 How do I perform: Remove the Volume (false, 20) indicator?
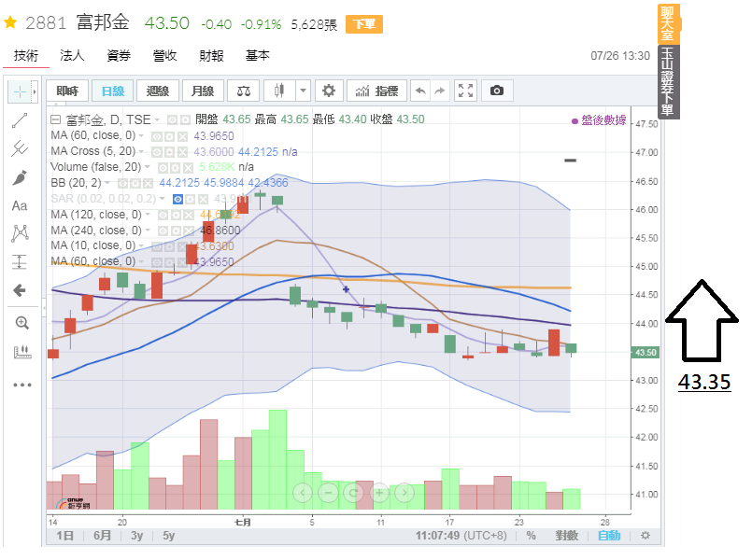188,168
